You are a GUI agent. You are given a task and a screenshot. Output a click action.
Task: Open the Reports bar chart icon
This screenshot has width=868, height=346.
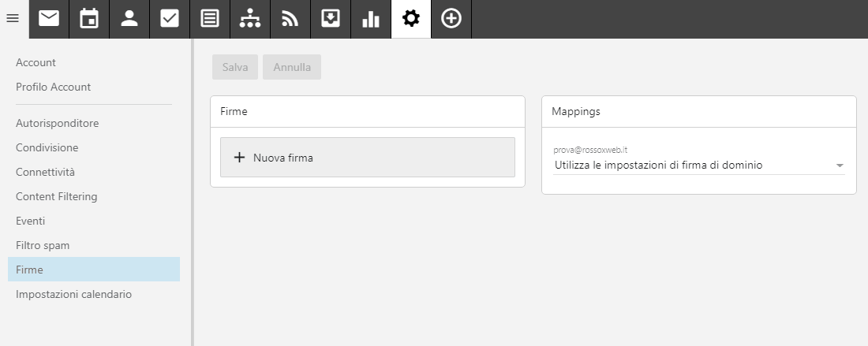click(371, 19)
